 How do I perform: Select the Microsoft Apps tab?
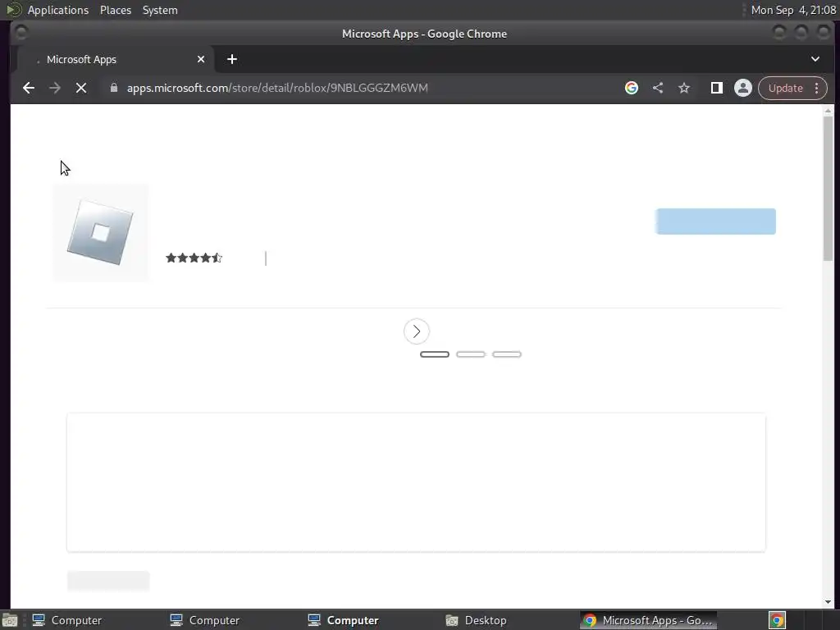coord(116,59)
